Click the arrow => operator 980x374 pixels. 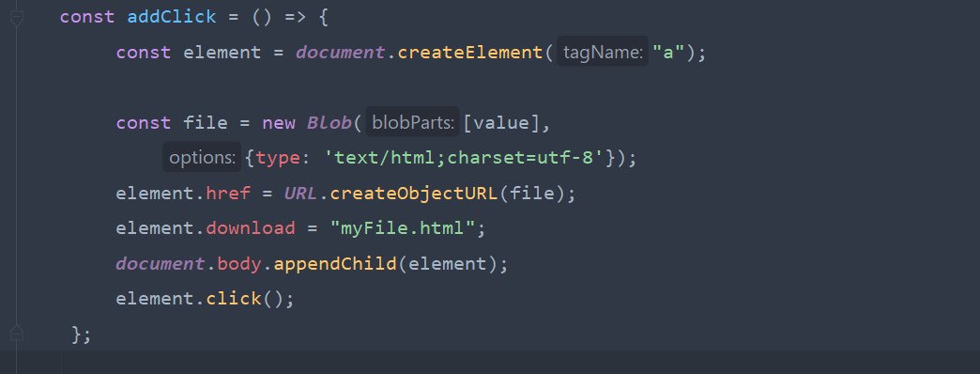coord(295,17)
